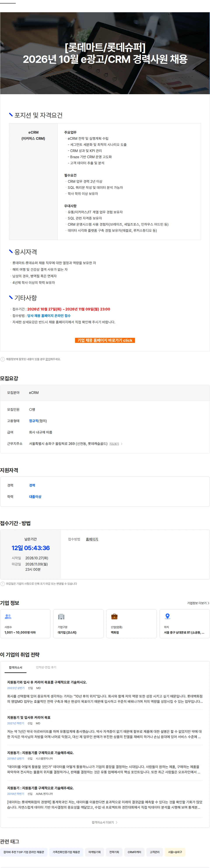Screen dimensions: 210x868
Task: Click the 1,001 ~ 10,000명 이하 employee card
Action: click(x=25, y=624)
